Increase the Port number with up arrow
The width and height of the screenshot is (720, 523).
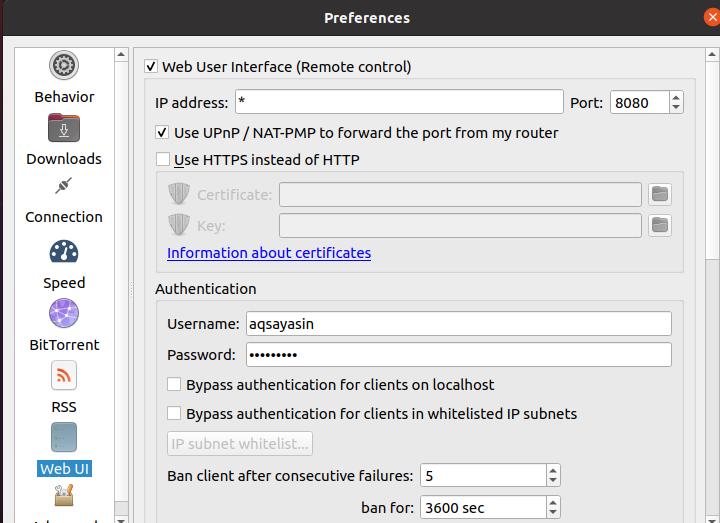point(676,97)
